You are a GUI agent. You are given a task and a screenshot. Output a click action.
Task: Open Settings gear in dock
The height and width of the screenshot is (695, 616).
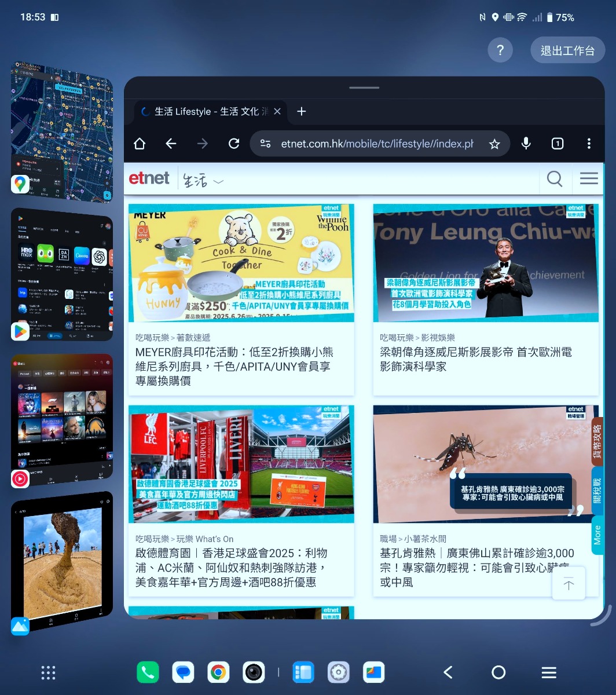point(338,672)
